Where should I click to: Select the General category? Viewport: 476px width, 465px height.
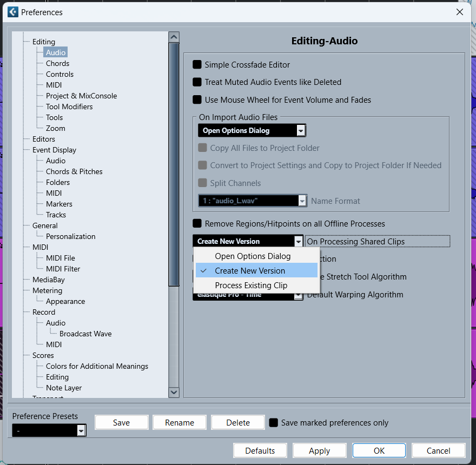coord(45,225)
